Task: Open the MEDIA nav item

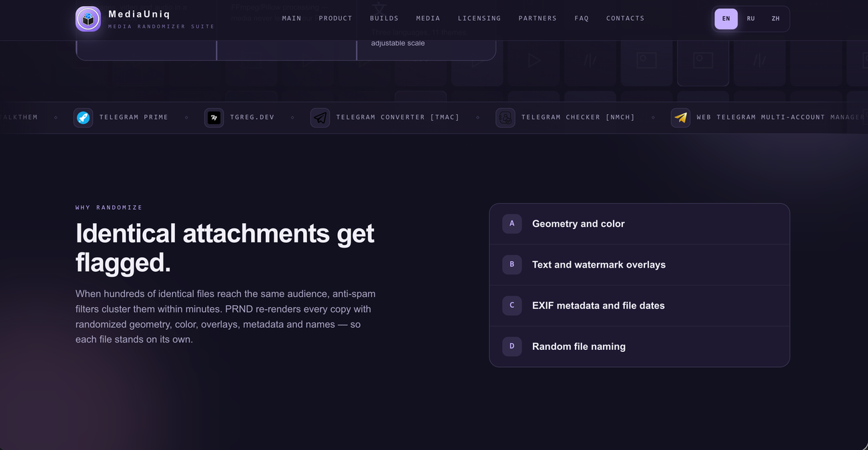Action: [428, 19]
